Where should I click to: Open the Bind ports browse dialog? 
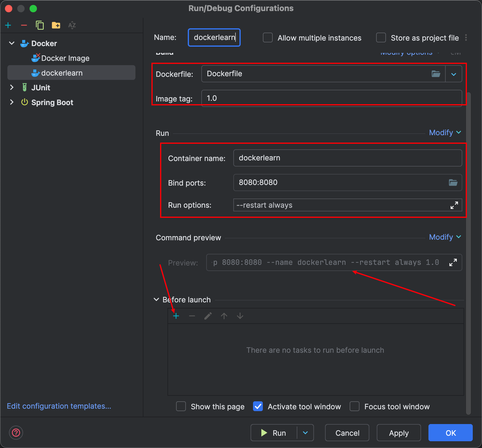coord(453,182)
